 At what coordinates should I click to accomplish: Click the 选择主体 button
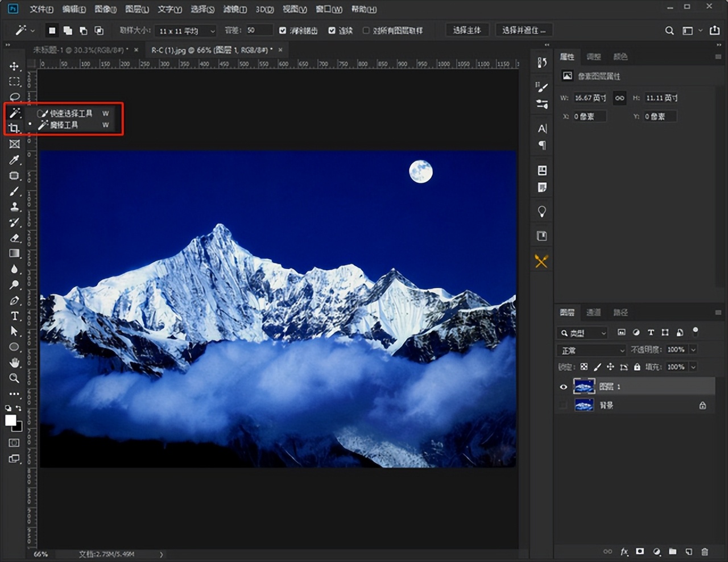pos(466,30)
